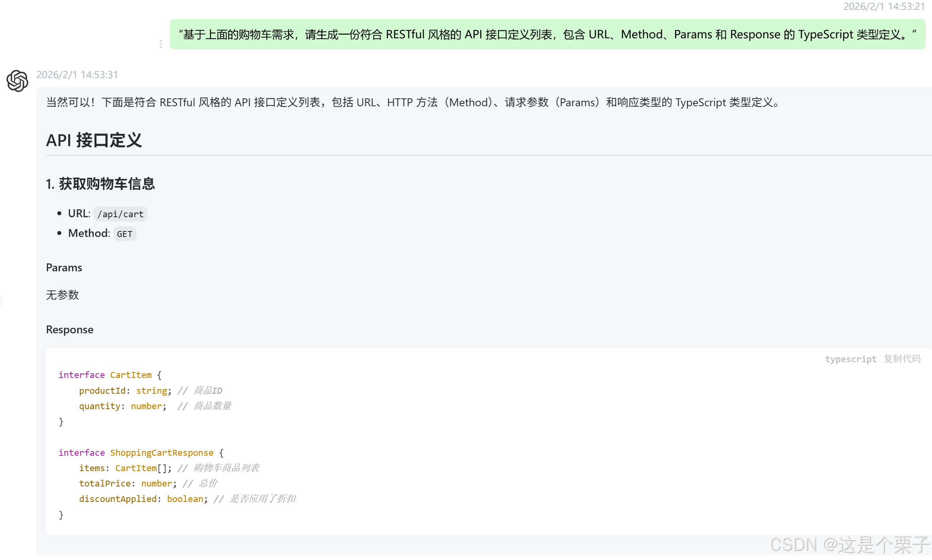Click the 复制代码 copy code button
932x560 pixels.
click(x=902, y=359)
